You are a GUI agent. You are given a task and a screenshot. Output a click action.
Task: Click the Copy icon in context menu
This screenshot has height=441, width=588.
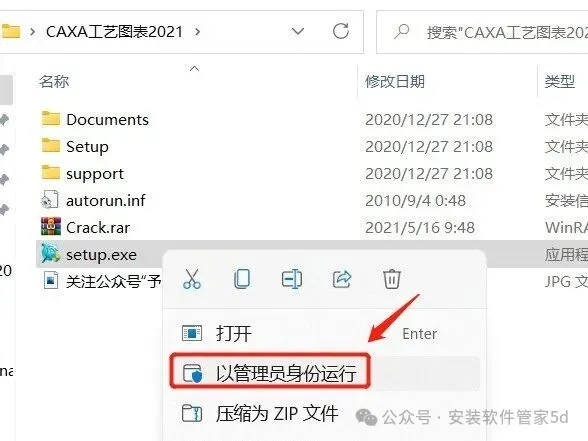coord(242,279)
